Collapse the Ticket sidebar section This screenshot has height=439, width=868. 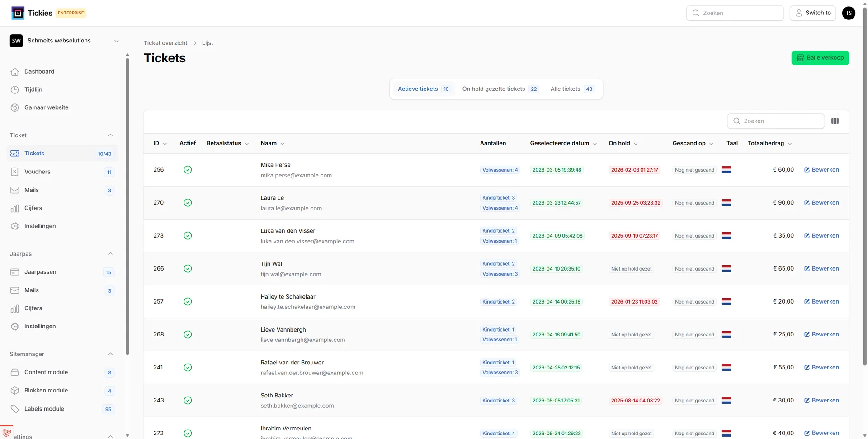click(x=110, y=135)
